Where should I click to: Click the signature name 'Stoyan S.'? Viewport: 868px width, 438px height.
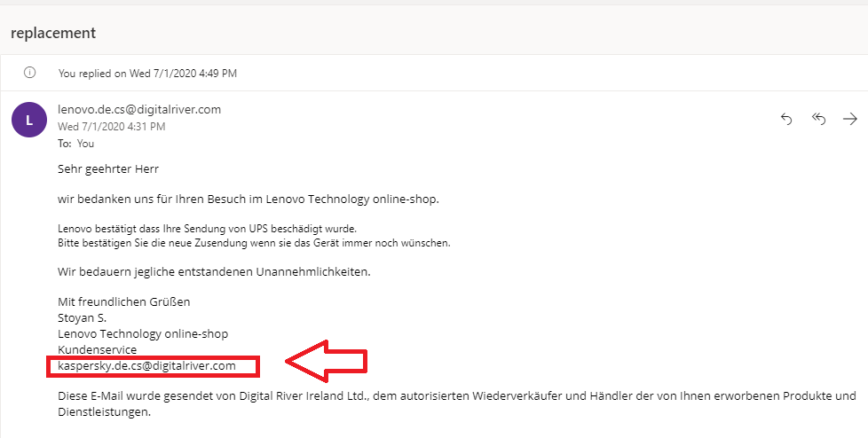pyautogui.click(x=82, y=318)
